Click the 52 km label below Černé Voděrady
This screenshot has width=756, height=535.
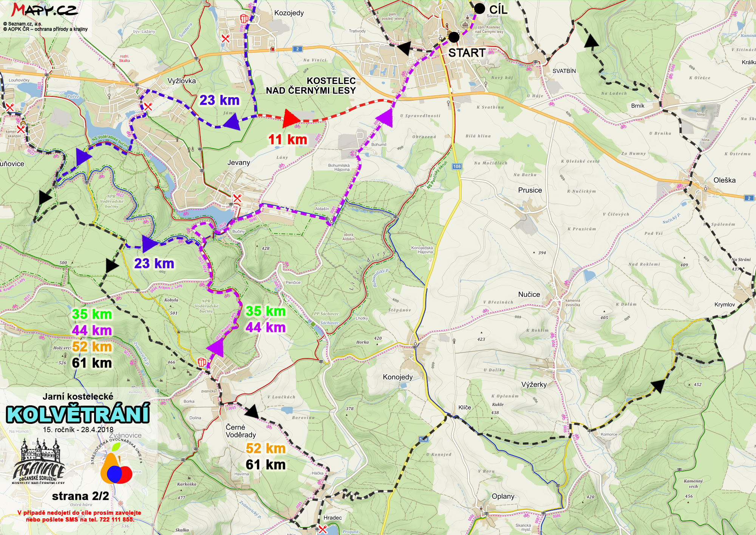coord(266,448)
